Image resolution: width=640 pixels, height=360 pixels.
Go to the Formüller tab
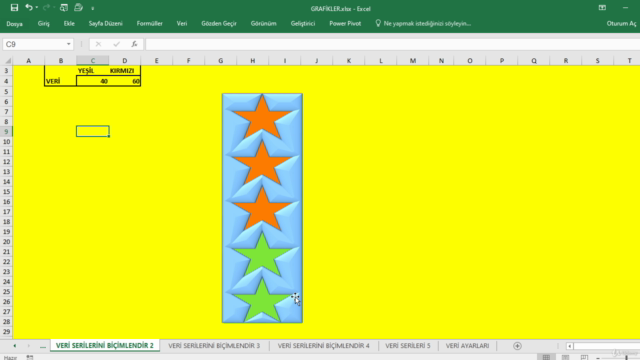click(149, 24)
